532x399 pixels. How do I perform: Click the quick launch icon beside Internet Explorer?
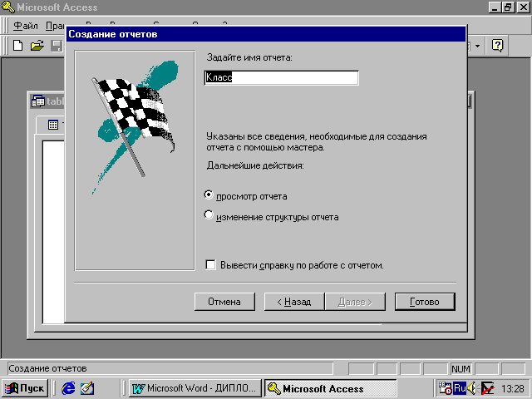click(87, 388)
